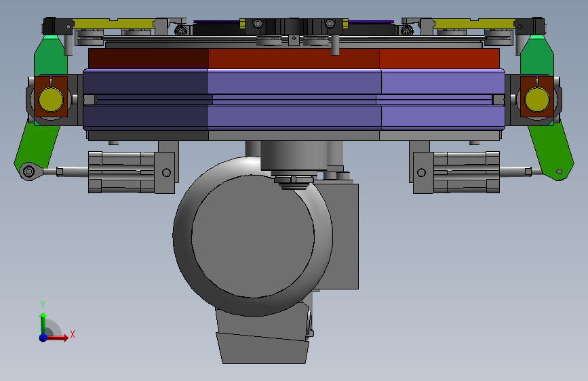
Task: Select the left pneumatic cylinder body
Action: coord(122,172)
